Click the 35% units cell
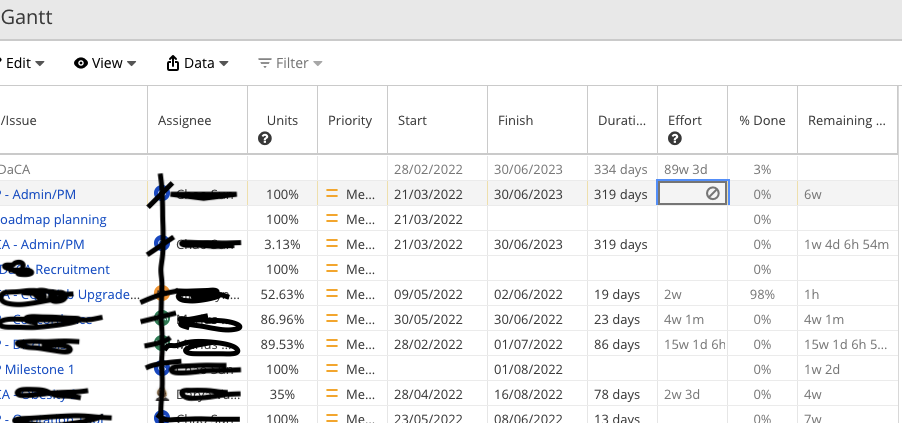902x423 pixels. click(282, 394)
